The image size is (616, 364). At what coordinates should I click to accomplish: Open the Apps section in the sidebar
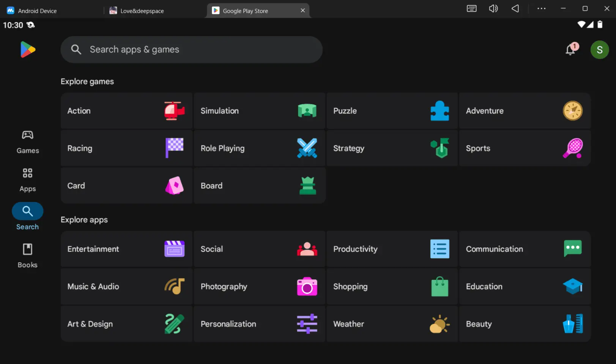coord(28,180)
